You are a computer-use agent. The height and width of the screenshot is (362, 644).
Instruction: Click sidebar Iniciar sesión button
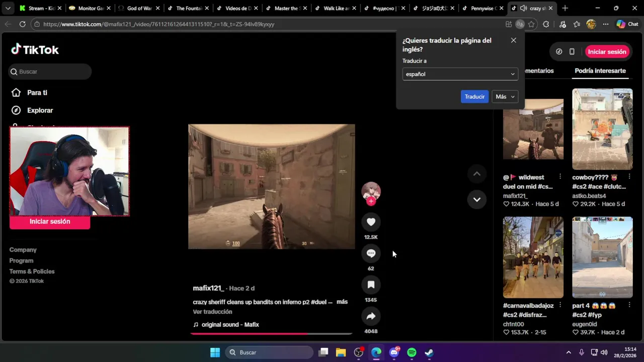[50, 222]
